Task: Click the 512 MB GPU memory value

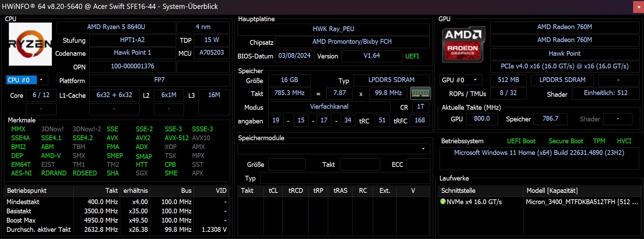Action: click(x=508, y=80)
